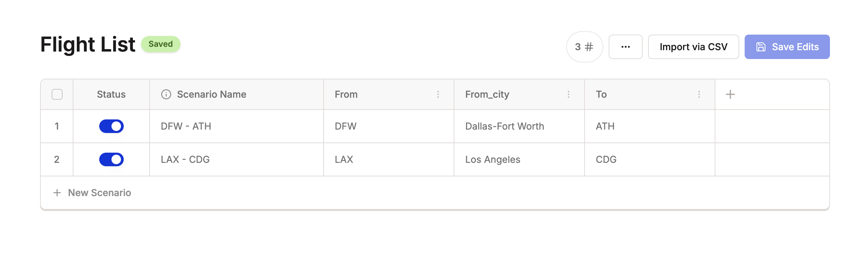This screenshot has width=868, height=268.
Task: Toggle status switch for DFW - ATH
Action: tap(111, 126)
